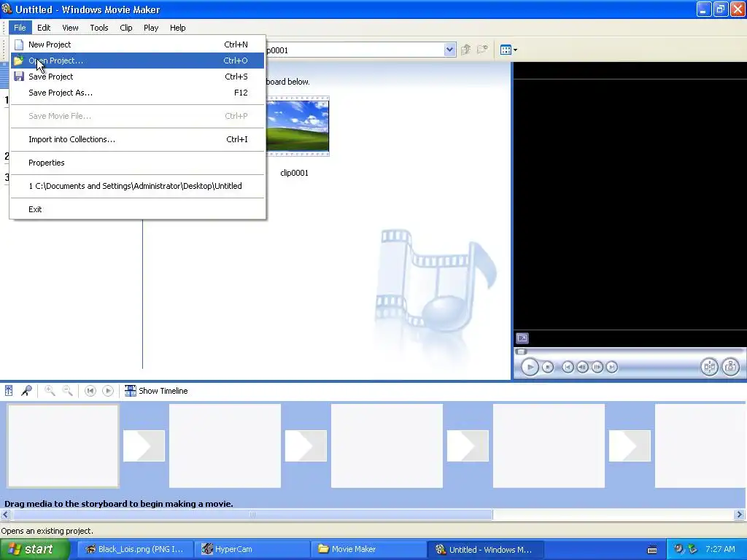The width and height of the screenshot is (747, 560).
Task: Rewind the storyboard
Action: click(x=90, y=391)
